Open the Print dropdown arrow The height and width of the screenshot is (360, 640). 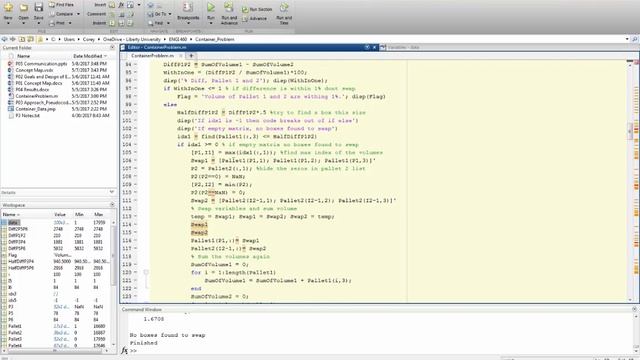pos(70,23)
